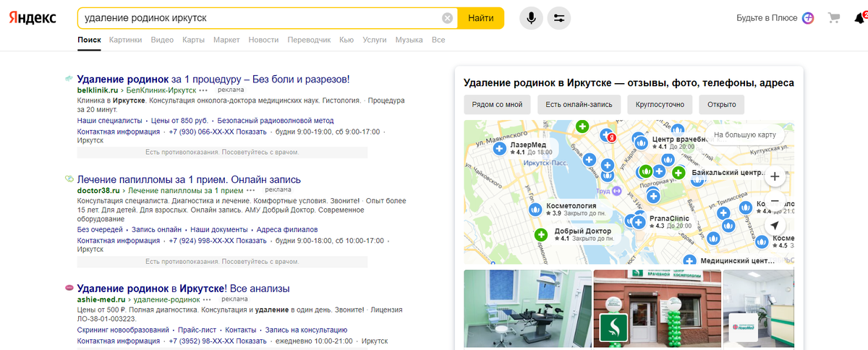Open the Карты tab
Viewport: 868px width, 350px height.
(193, 40)
